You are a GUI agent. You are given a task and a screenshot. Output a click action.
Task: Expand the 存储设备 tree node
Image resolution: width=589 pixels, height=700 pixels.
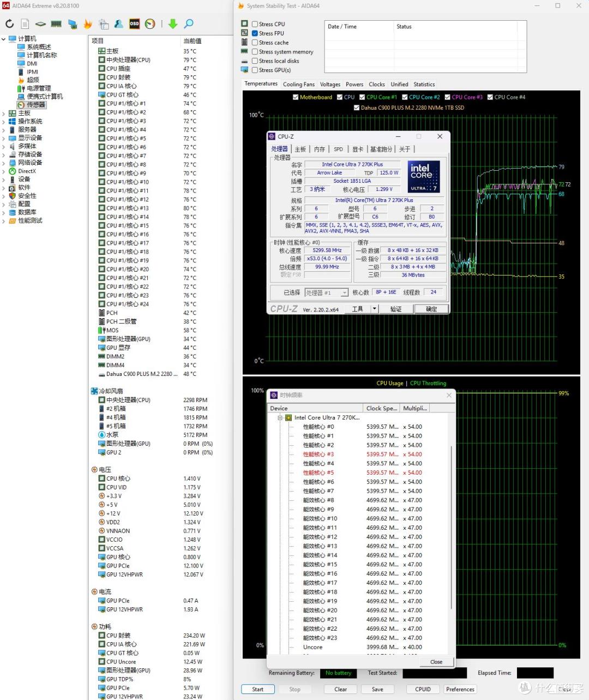[x=4, y=154]
